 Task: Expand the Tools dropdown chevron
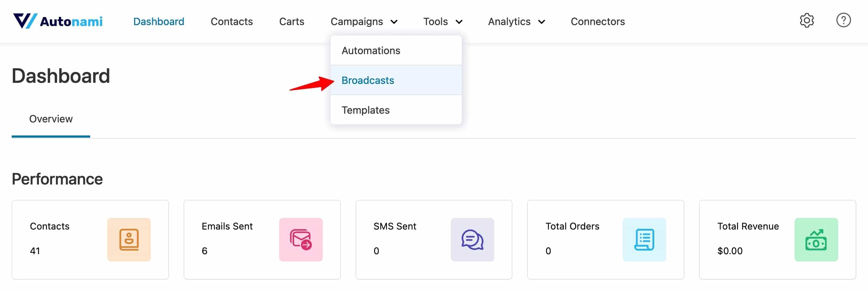(459, 22)
